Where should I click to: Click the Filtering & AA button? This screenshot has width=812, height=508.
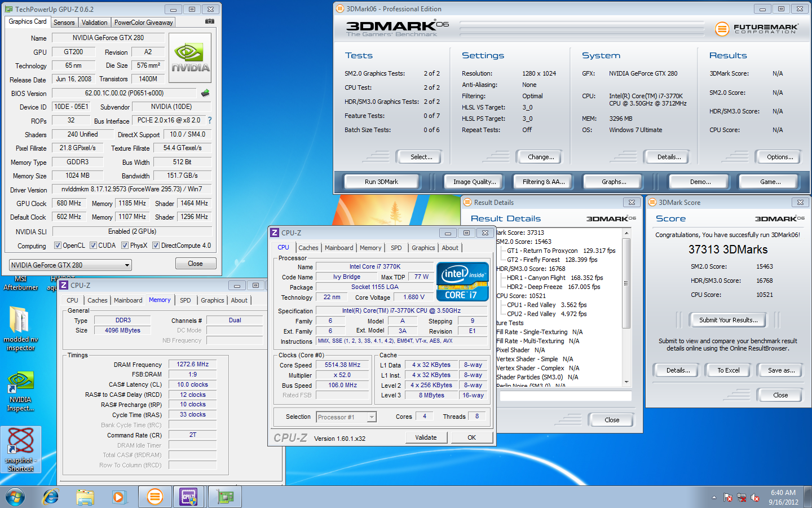coord(544,182)
